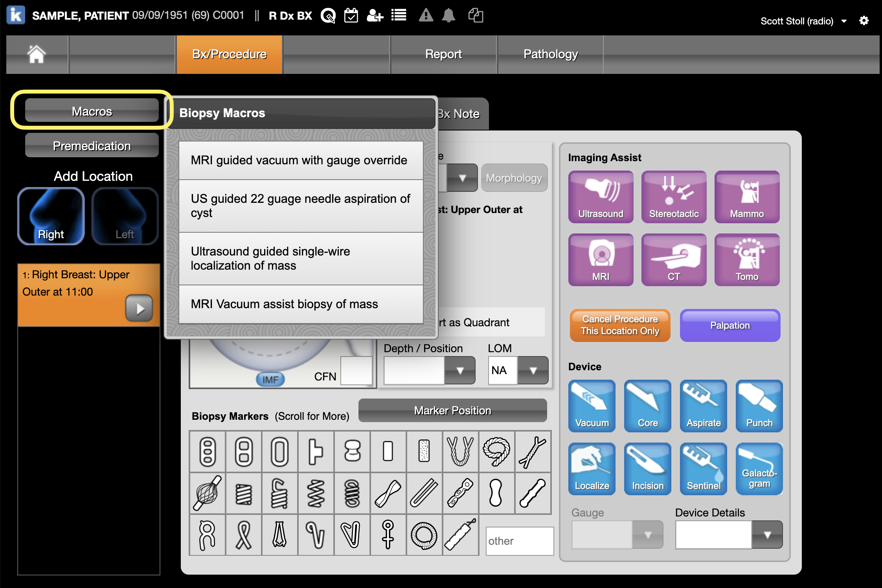882x588 pixels.
Task: Add a Right breast location
Action: [51, 216]
